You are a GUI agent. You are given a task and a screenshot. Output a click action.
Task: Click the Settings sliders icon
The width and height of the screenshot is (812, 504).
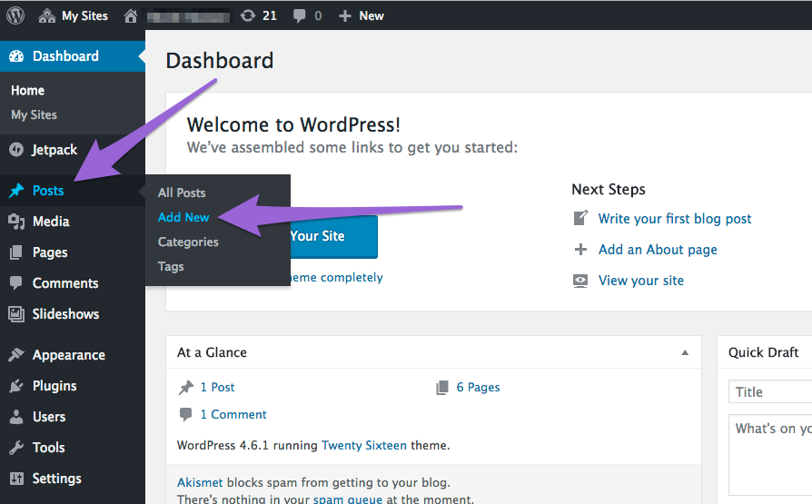click(x=16, y=479)
